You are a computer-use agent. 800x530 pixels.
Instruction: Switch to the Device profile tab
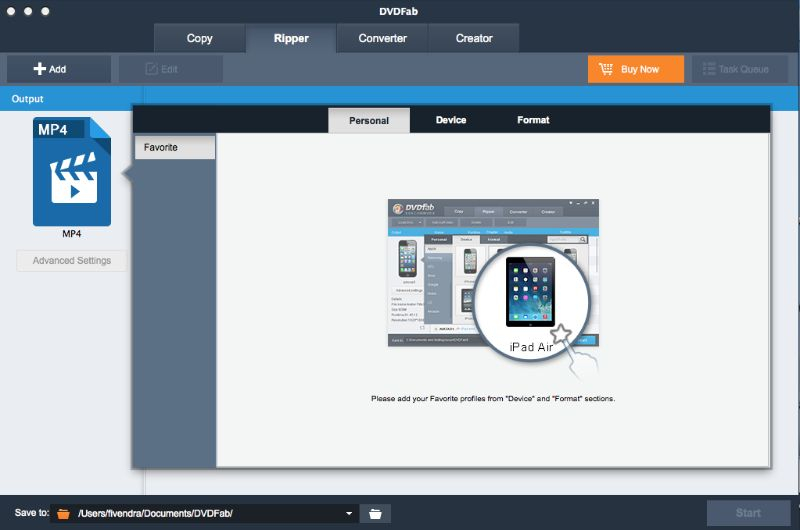pos(451,120)
